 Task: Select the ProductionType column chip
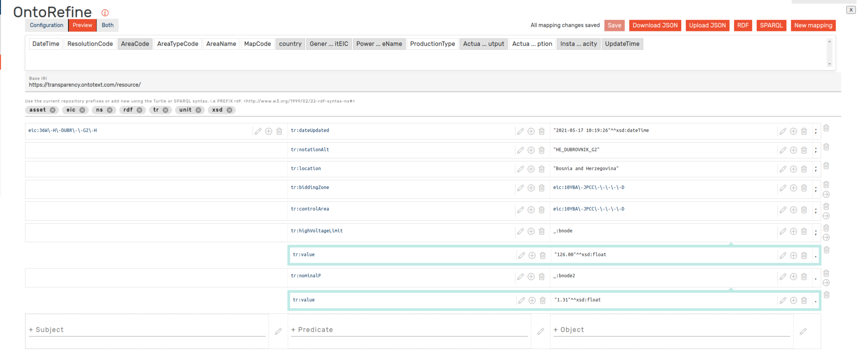(432, 44)
